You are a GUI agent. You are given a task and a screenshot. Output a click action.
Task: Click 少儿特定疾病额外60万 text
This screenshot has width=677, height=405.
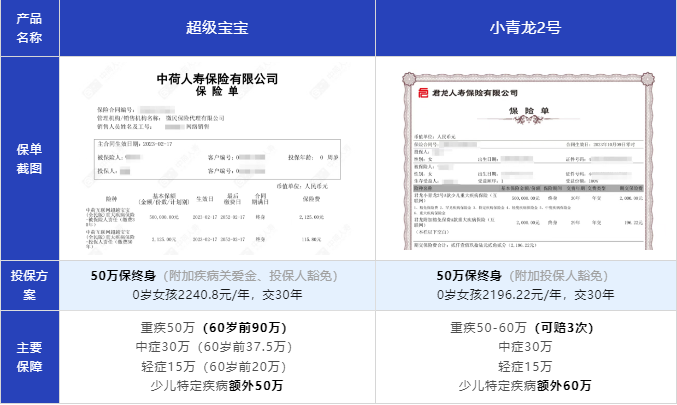click(x=525, y=386)
